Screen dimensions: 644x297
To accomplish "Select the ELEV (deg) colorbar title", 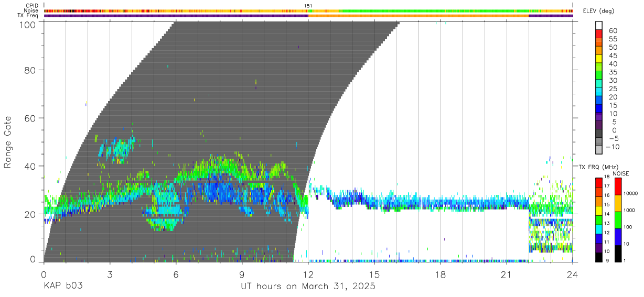I will click(598, 11).
